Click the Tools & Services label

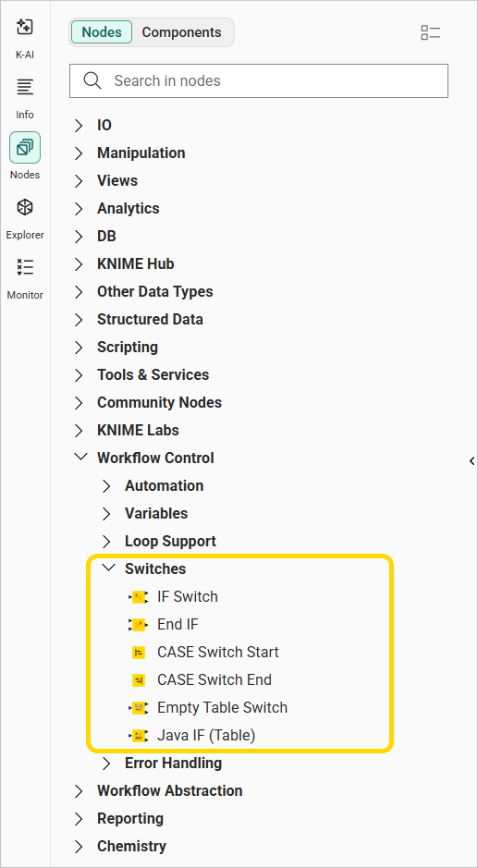[x=153, y=374]
